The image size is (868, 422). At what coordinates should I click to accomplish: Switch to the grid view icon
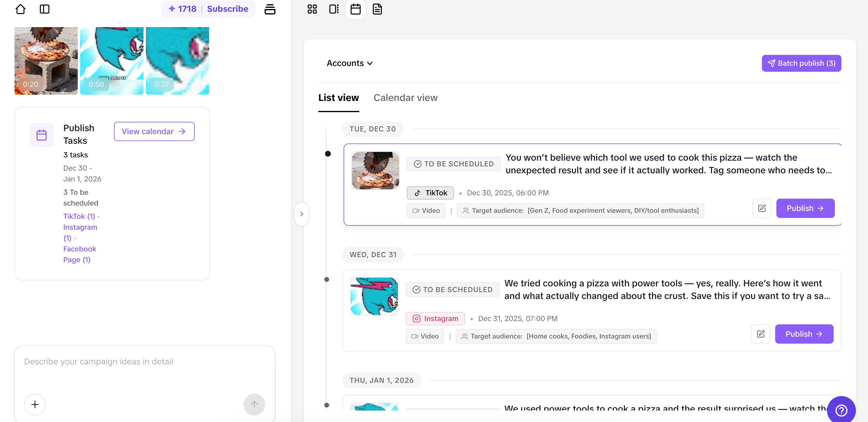pyautogui.click(x=312, y=9)
